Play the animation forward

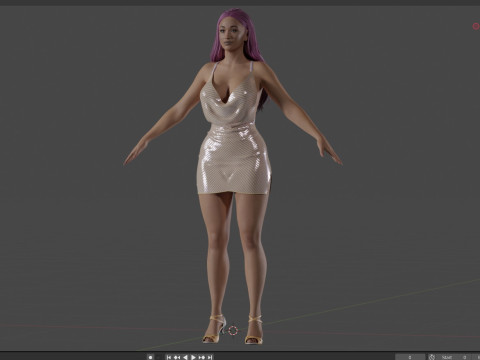(x=193, y=357)
